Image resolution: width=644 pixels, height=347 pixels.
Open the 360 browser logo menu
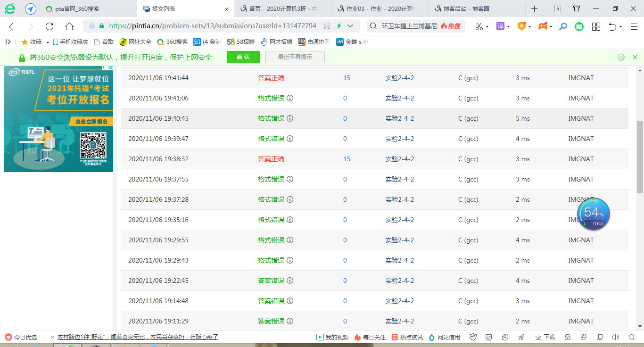(10, 9)
